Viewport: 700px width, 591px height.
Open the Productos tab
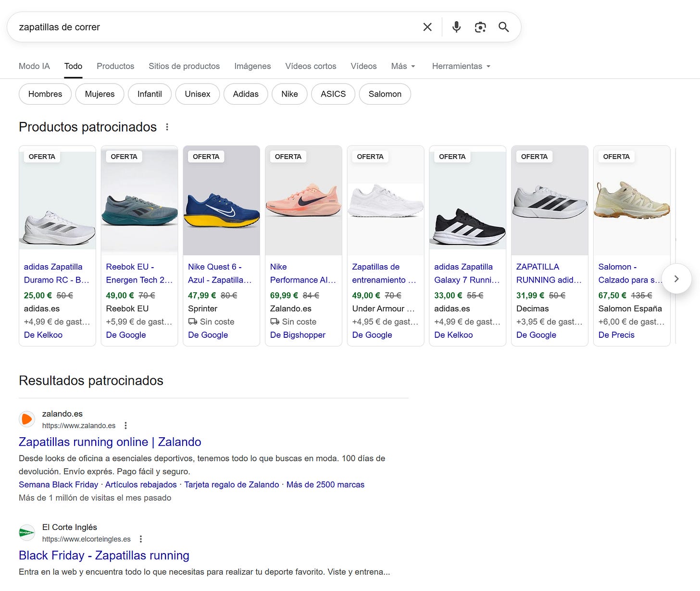pyautogui.click(x=115, y=66)
